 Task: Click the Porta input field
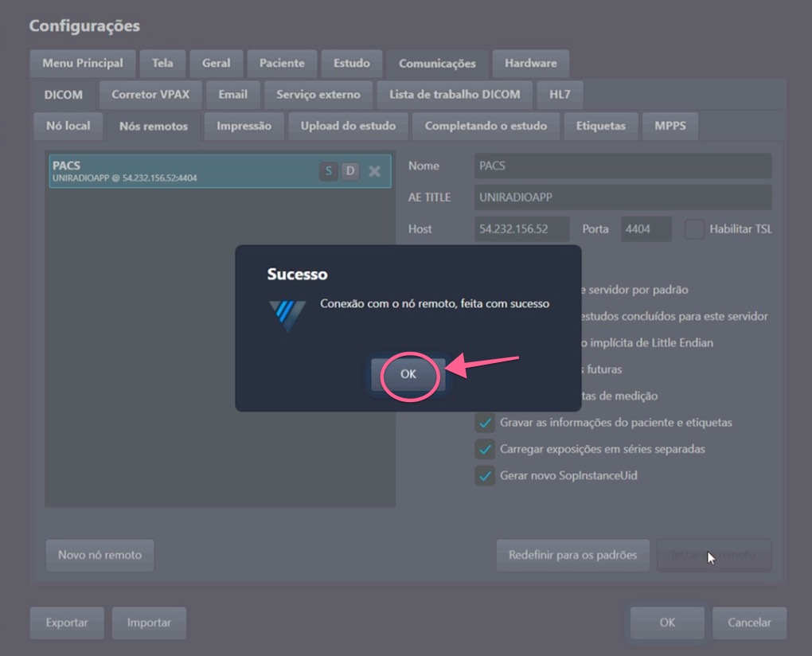(646, 228)
